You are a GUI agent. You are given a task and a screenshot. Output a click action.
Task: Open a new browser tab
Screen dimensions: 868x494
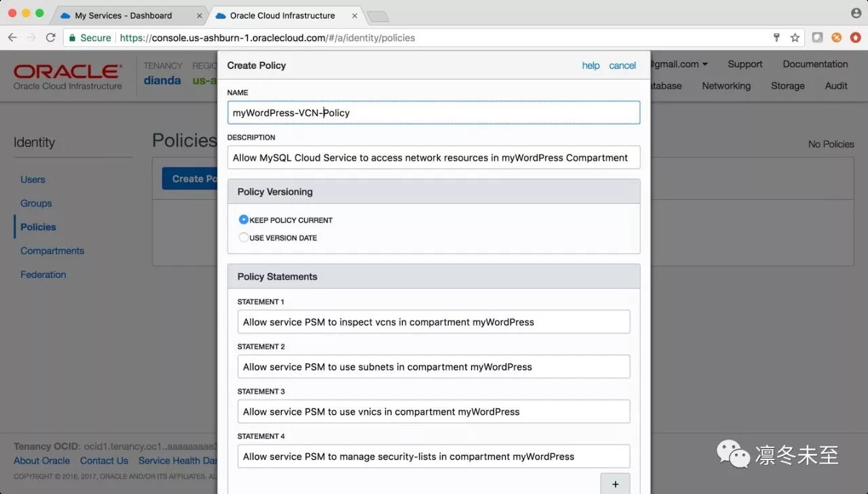click(x=377, y=16)
